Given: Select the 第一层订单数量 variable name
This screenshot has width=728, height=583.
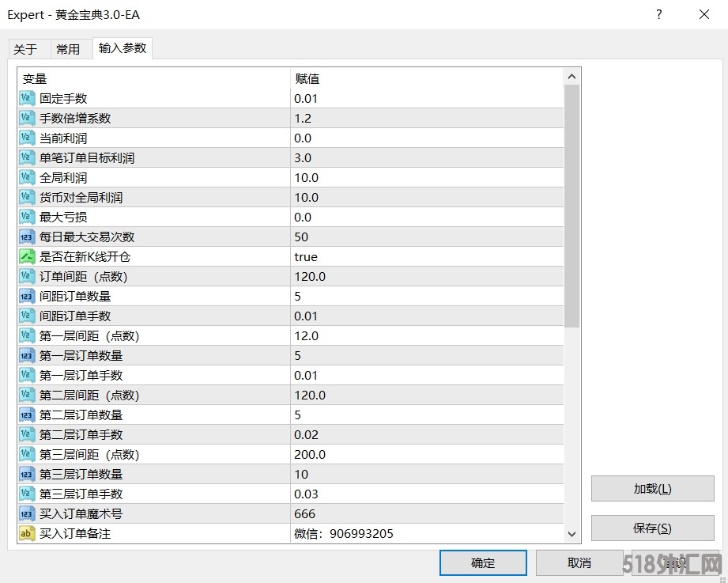Looking at the screenshot, I should [81, 356].
